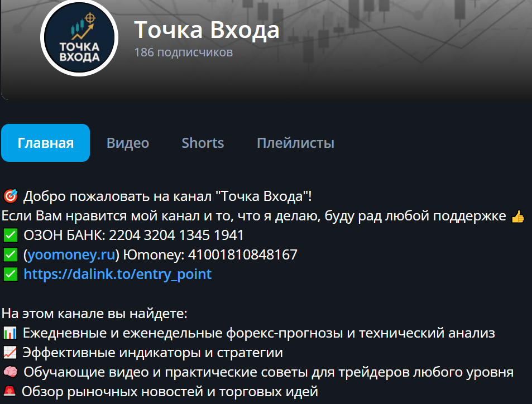Screen dimensions: 532x404
Task: Click the green checkmark beside dalink link
Action: tap(10, 274)
